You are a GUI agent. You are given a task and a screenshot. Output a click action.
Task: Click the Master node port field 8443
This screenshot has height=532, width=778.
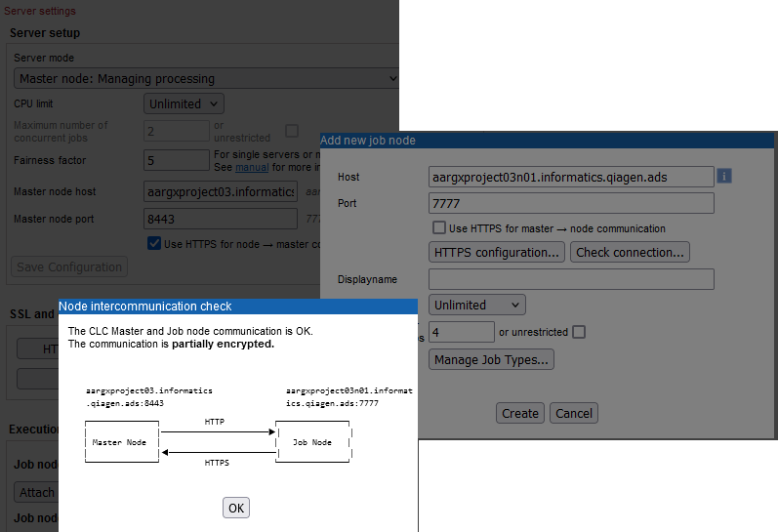[221, 219]
